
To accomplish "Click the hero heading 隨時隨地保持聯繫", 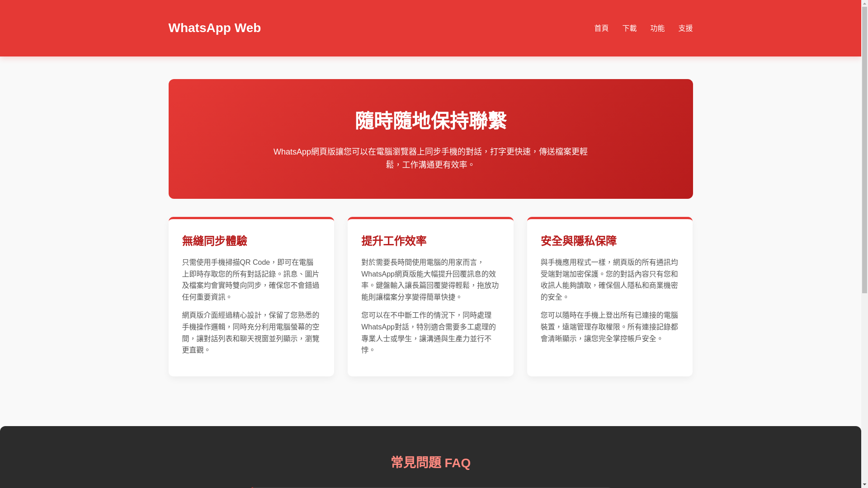I will click(430, 121).
